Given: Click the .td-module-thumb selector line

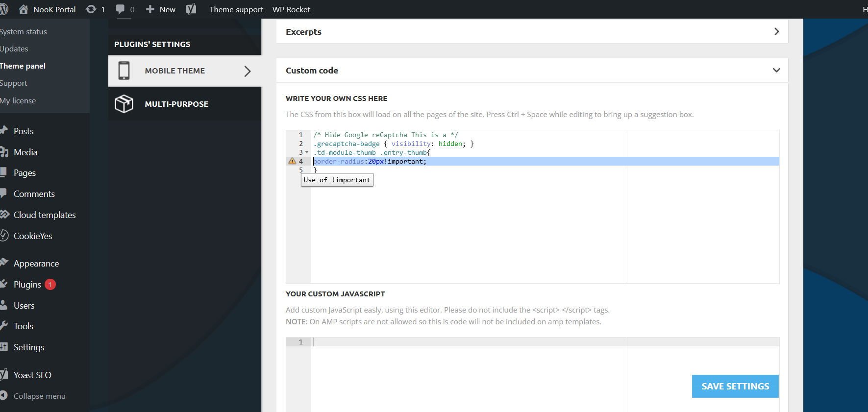Looking at the screenshot, I should [372, 152].
